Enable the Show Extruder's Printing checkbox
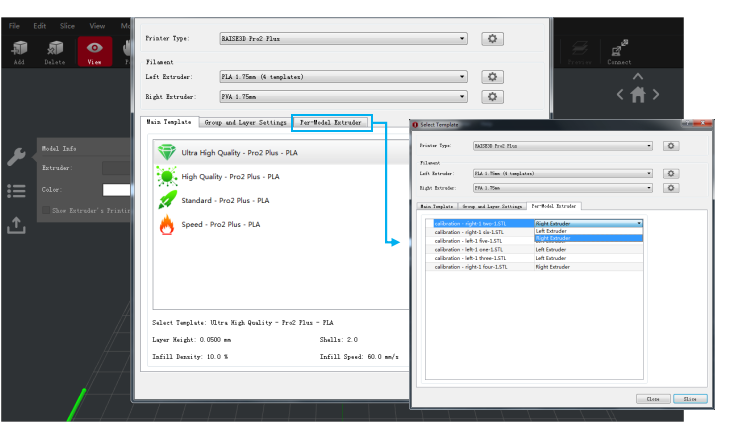Screen dimensions: 739x424 (46, 210)
